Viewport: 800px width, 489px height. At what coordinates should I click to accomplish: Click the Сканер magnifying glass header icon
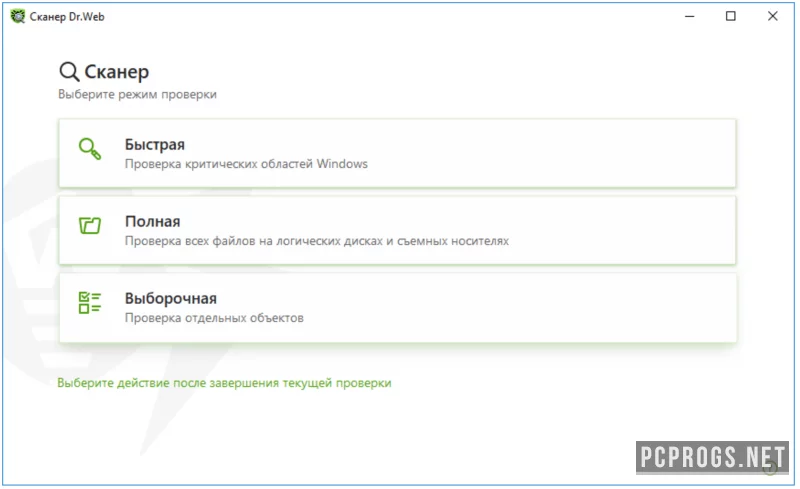(69, 72)
